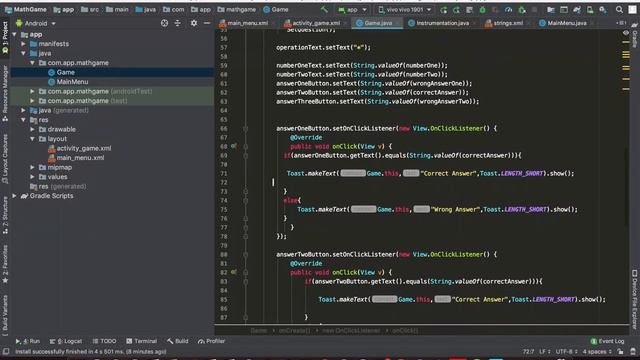This screenshot has height=360, width=640.
Task: Fold the code block at line 66
Action: click(x=246, y=129)
